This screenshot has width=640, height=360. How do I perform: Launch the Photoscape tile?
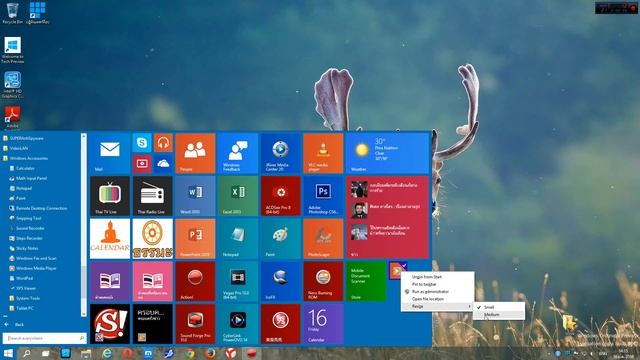(323, 238)
